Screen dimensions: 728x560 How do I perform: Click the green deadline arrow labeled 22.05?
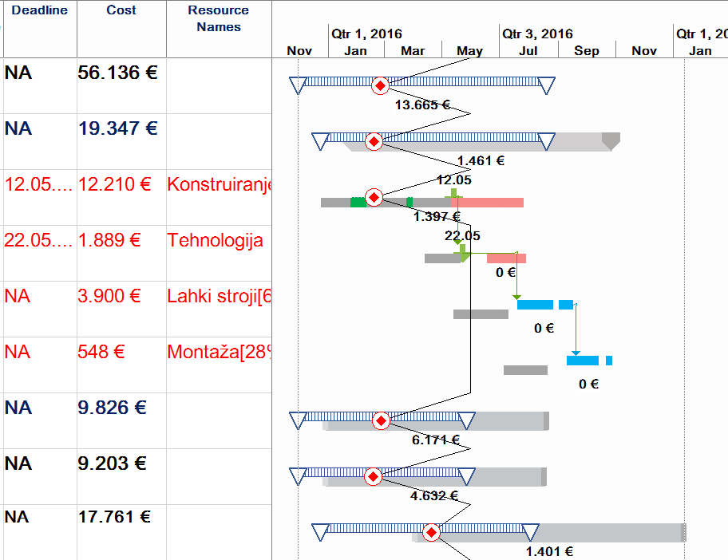tap(463, 253)
